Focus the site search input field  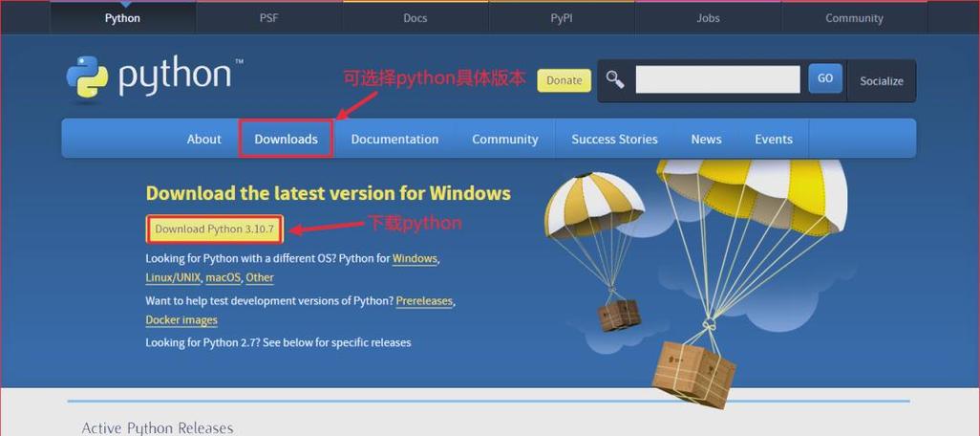point(717,79)
